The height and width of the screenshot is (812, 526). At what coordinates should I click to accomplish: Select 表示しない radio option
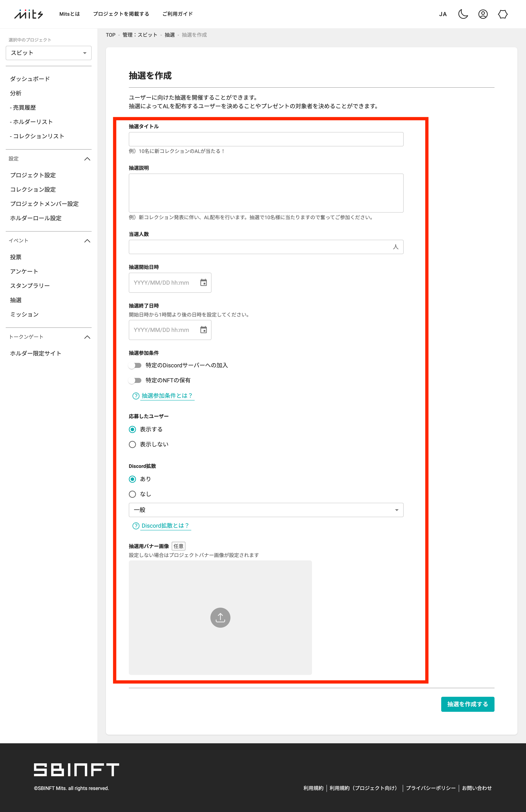click(132, 444)
